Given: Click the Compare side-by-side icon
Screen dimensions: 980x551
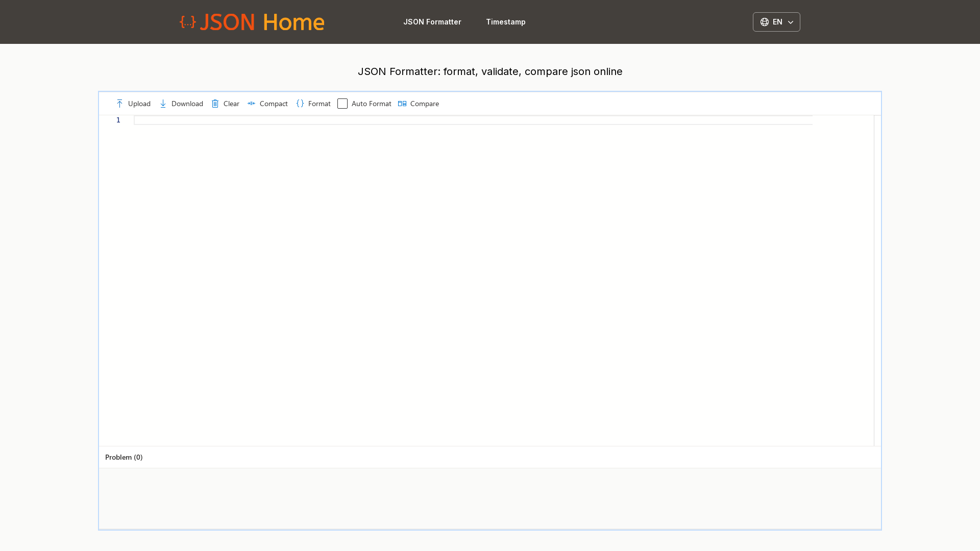Looking at the screenshot, I should point(402,104).
